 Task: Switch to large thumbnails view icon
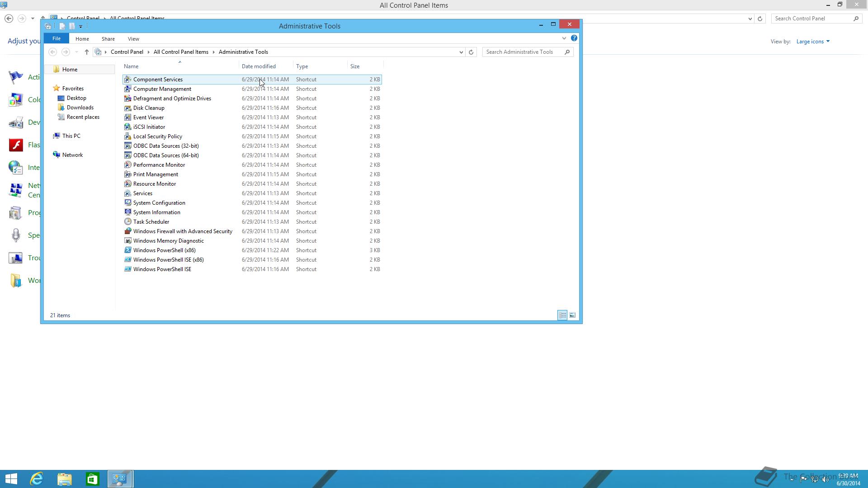pyautogui.click(x=572, y=315)
